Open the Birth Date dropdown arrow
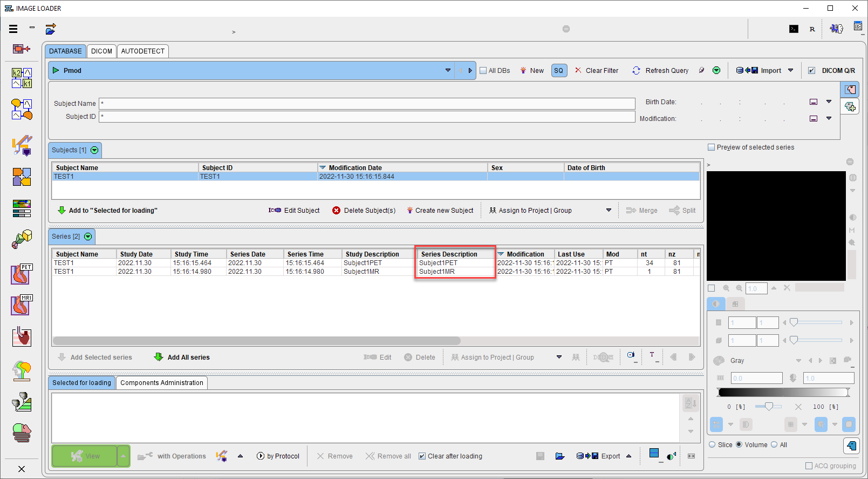This screenshot has width=868, height=479. coord(829,102)
